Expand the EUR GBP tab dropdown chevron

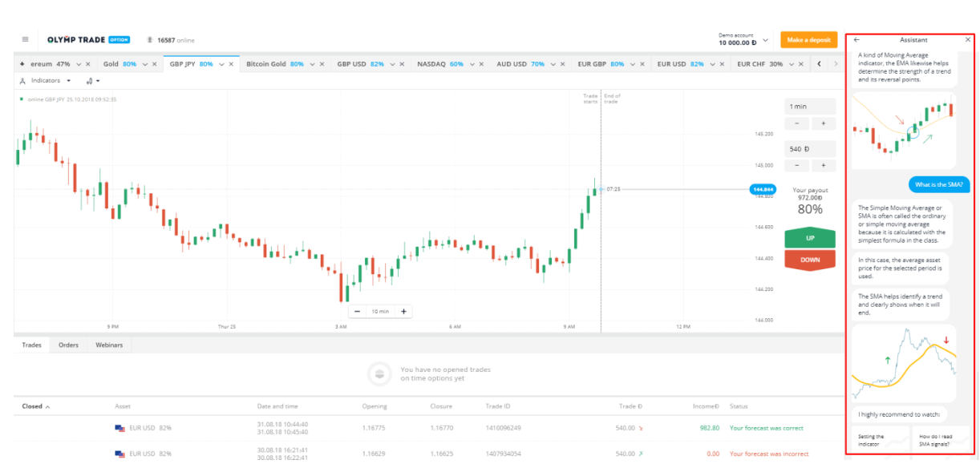tap(632, 64)
